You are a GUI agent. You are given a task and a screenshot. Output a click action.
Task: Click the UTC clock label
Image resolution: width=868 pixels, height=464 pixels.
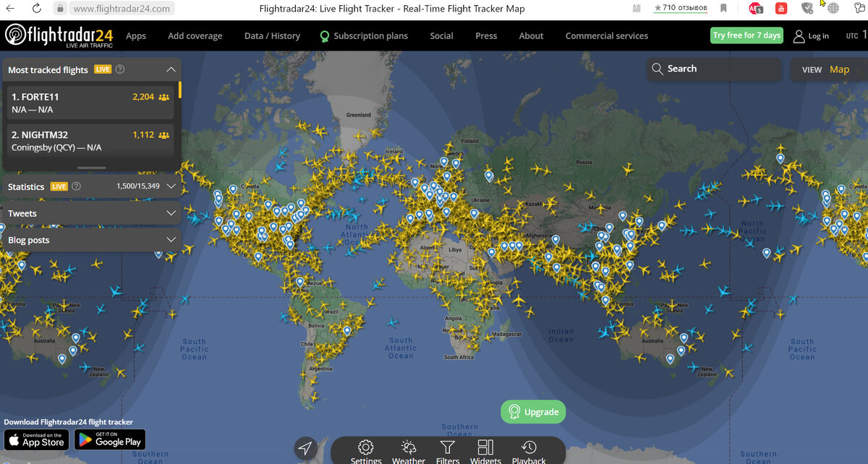(852, 36)
